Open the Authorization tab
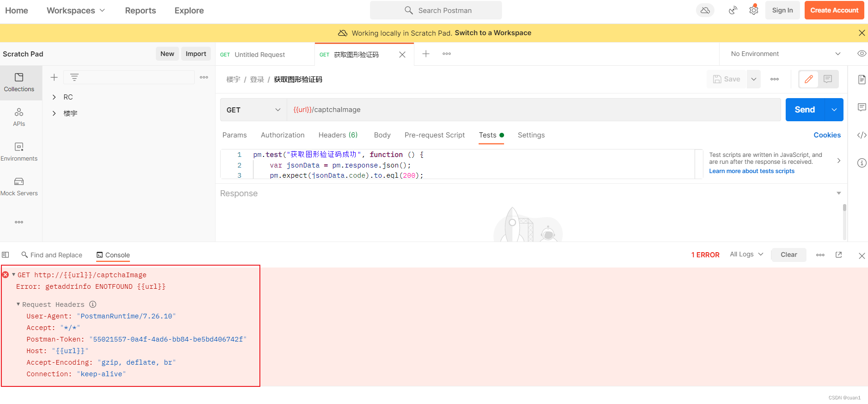Screen dimensions: 868x404 (x=283, y=135)
